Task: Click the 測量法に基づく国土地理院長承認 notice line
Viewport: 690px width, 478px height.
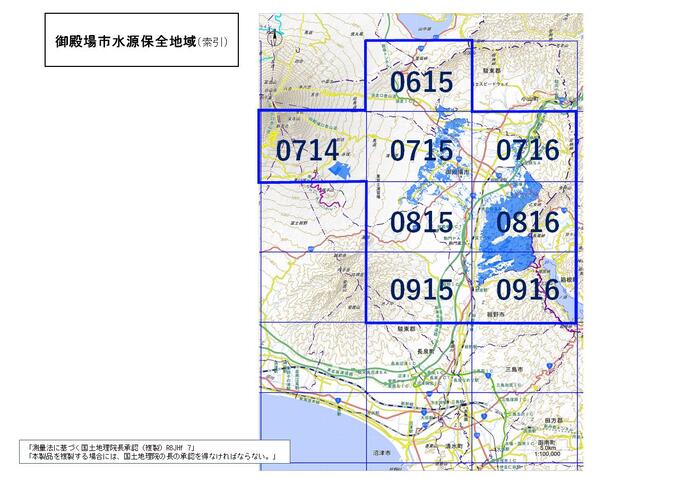Action: click(112, 447)
